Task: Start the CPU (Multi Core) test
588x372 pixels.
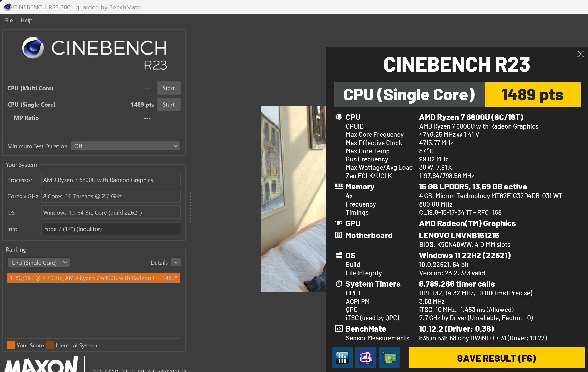Action: pos(169,88)
